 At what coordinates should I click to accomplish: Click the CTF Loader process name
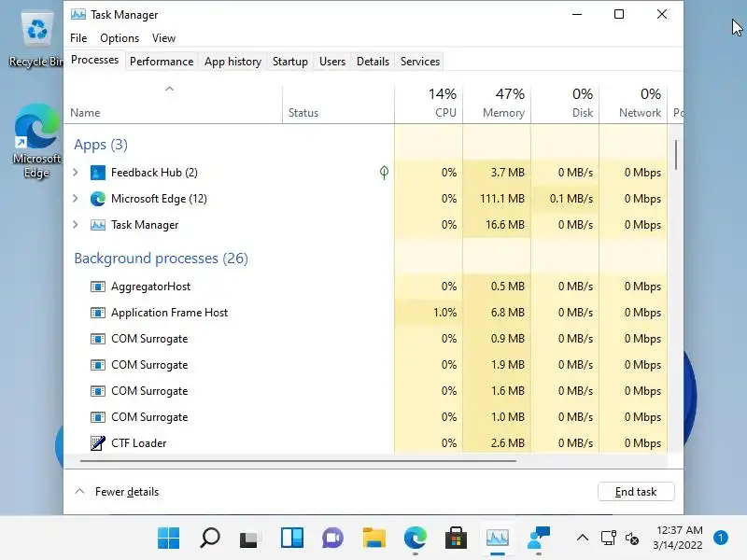coord(138,443)
